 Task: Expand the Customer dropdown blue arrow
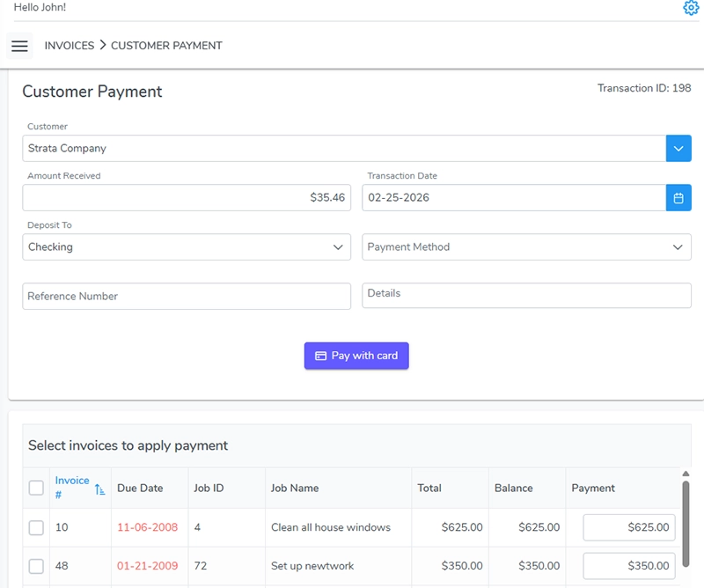[678, 149]
